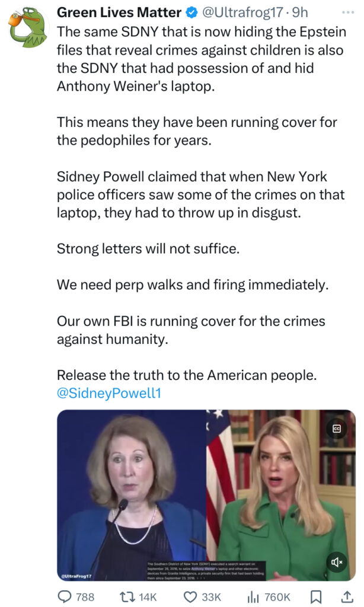Image resolution: width=364 pixels, height=607 pixels.
Task: Open the @SidneyPowell1 mention link
Action: (x=109, y=393)
